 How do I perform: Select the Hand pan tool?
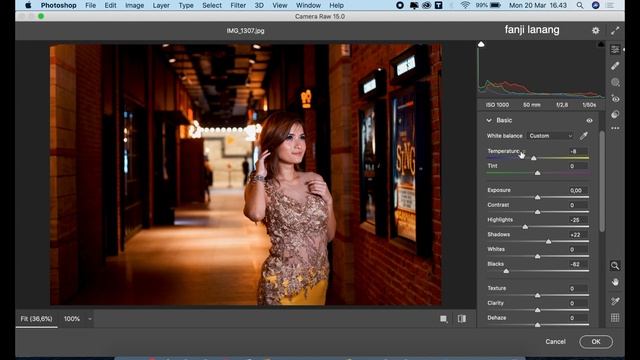coord(615,282)
